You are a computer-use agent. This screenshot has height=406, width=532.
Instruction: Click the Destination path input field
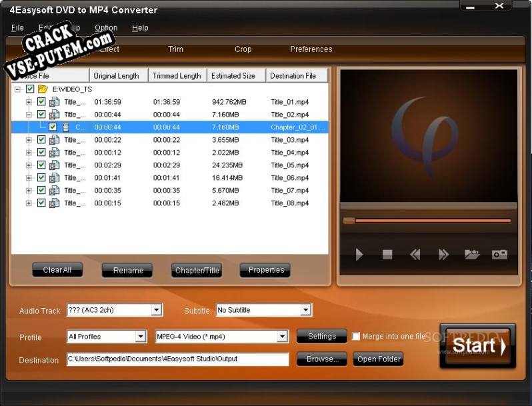178,359
